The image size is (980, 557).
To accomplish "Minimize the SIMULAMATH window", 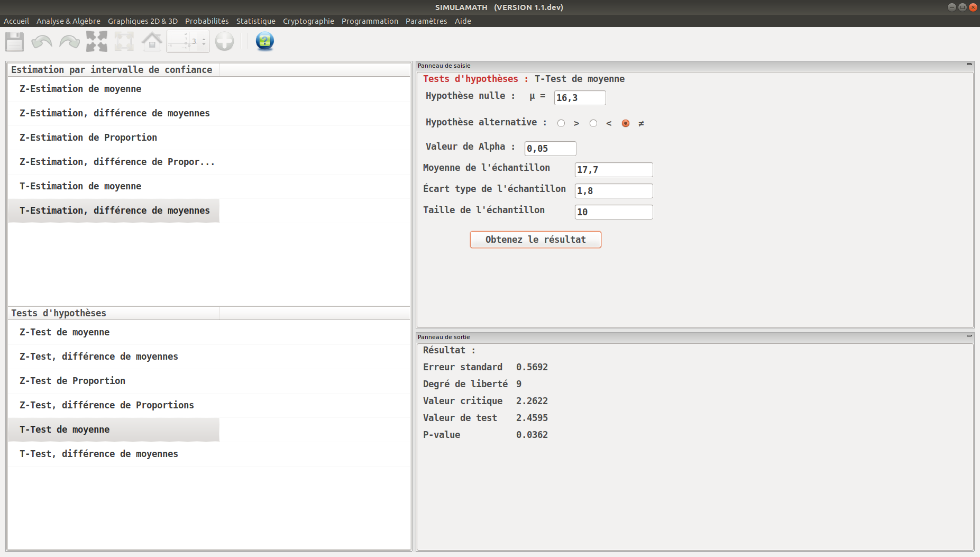I will [951, 7].
